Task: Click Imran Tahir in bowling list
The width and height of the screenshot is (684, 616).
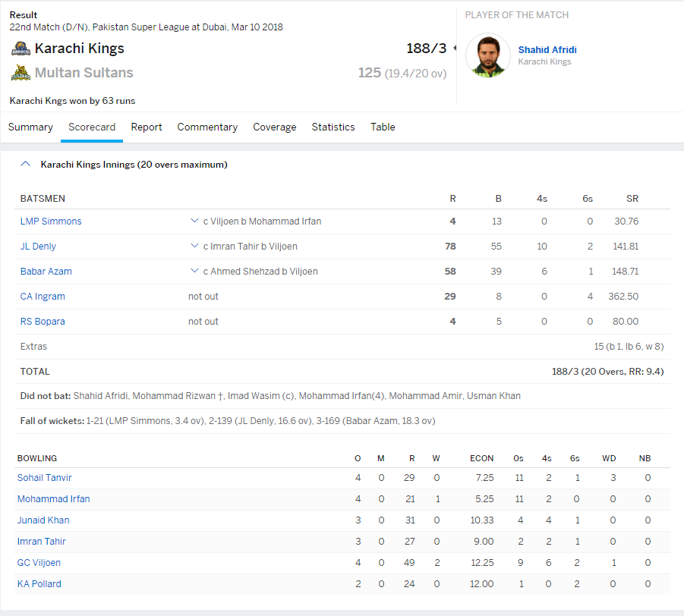Action: pos(42,542)
